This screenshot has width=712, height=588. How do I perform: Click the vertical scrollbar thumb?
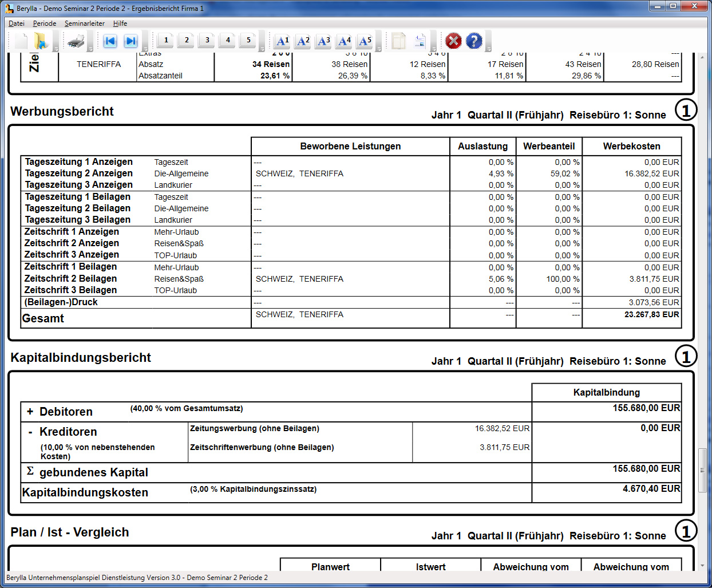(703, 471)
